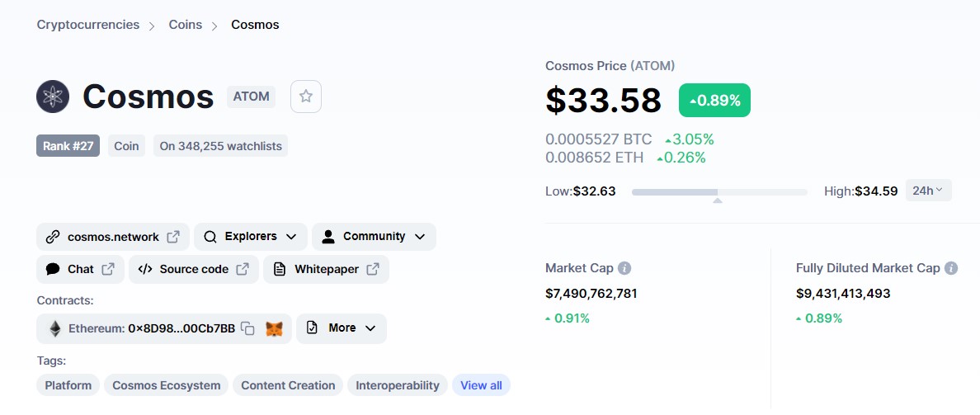980x415 pixels.
Task: Open the Source code link
Action: coord(193,269)
